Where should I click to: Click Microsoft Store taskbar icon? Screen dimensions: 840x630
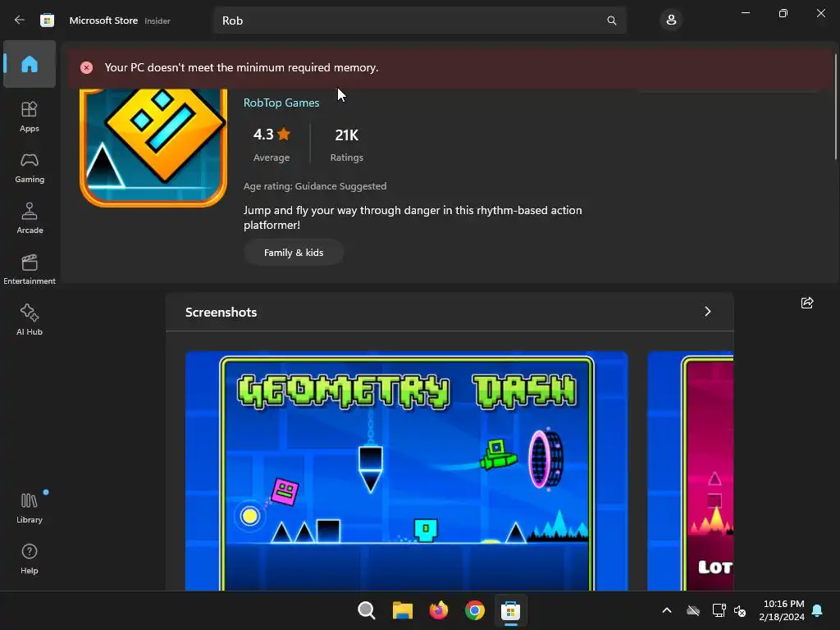510,610
